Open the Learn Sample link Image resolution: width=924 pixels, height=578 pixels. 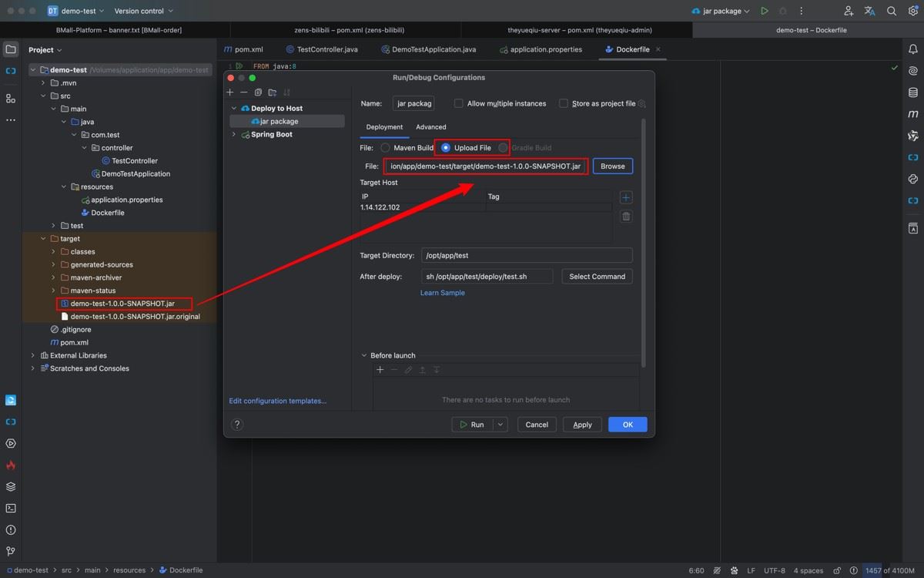click(442, 293)
